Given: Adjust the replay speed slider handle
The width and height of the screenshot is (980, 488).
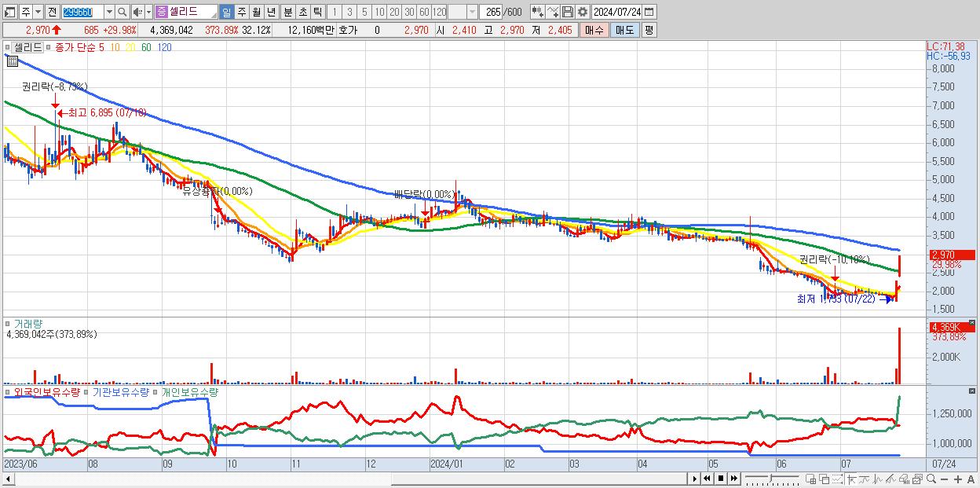Looking at the screenshot, I should click(770, 477).
